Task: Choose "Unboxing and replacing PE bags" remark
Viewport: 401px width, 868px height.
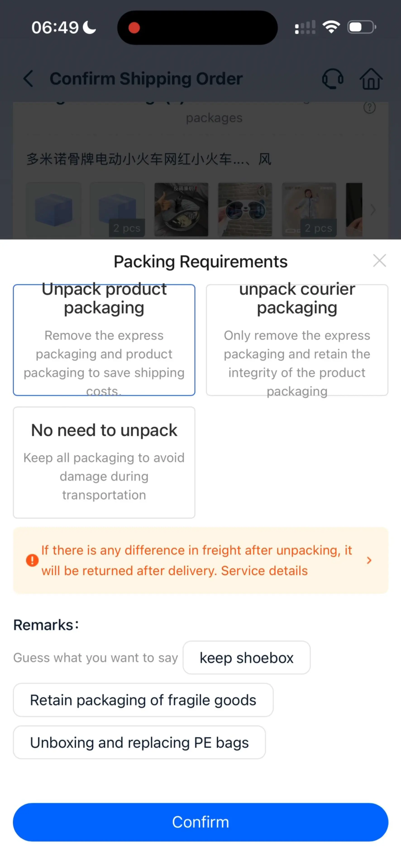Action: tap(139, 742)
